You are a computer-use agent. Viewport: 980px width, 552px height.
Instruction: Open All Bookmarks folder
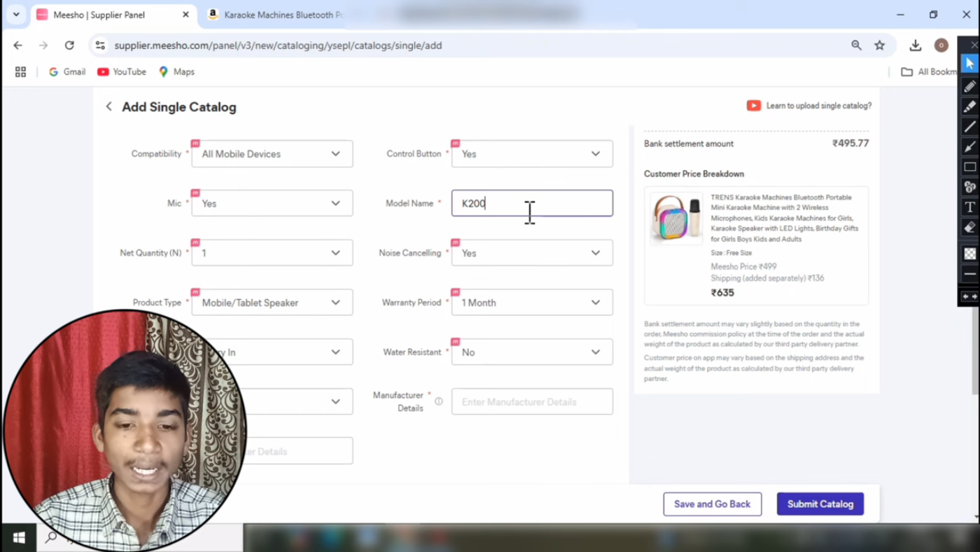(929, 71)
